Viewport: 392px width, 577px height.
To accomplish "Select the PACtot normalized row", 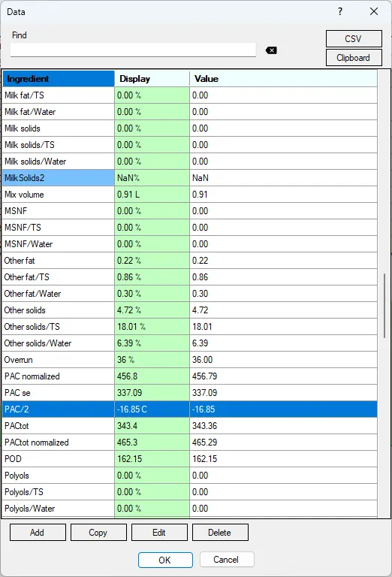I will tap(190, 443).
